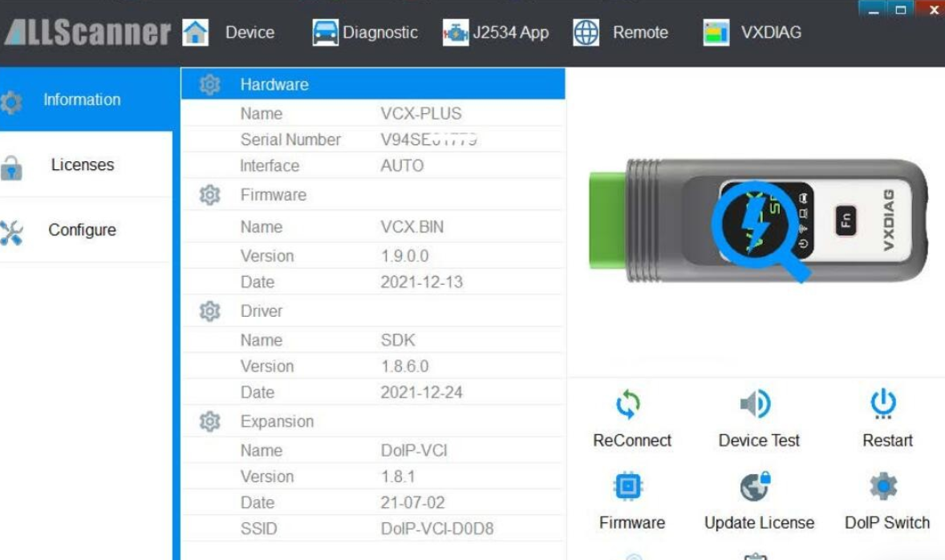Click the SDK driver name value
Screen dimensions: 945x560
coord(398,340)
